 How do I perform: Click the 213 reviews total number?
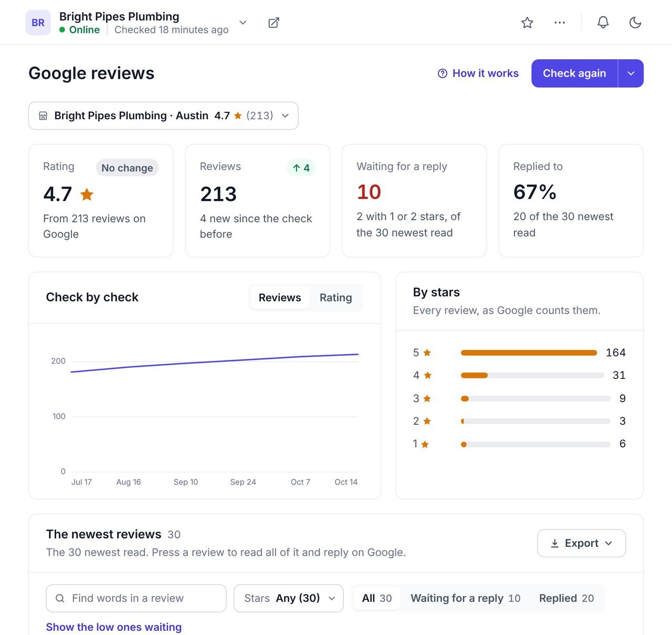coord(218,194)
